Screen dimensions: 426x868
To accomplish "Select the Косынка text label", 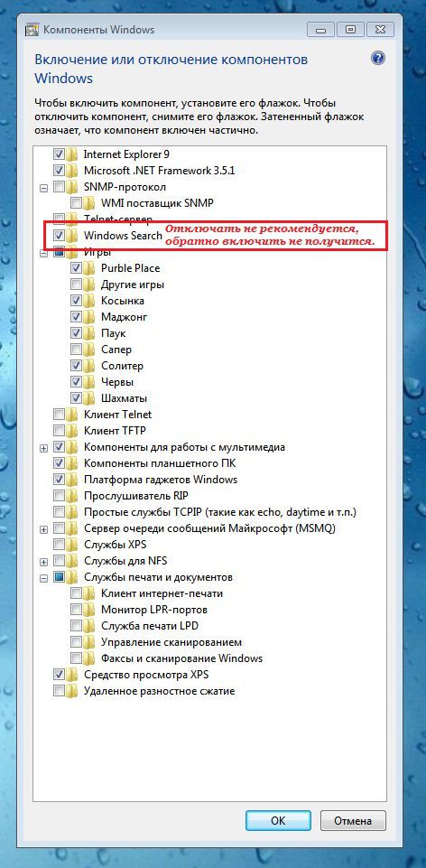I will click(123, 301).
